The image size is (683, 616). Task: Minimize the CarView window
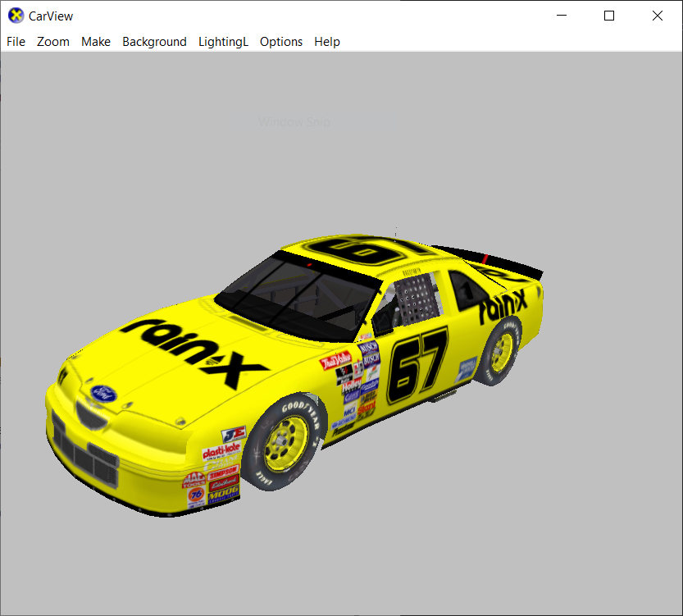click(x=562, y=16)
